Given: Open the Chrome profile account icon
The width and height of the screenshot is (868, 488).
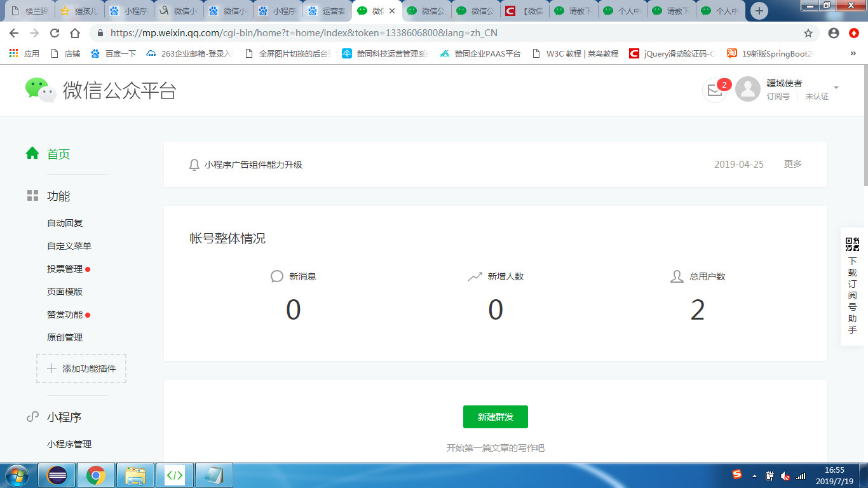Looking at the screenshot, I should pyautogui.click(x=834, y=33).
